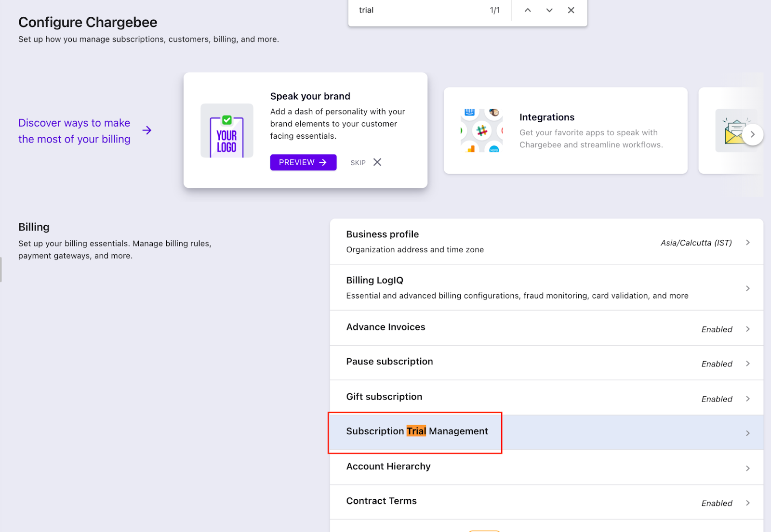Click SKIP on the brand card
Image resolution: width=771 pixels, height=532 pixels.
click(358, 163)
